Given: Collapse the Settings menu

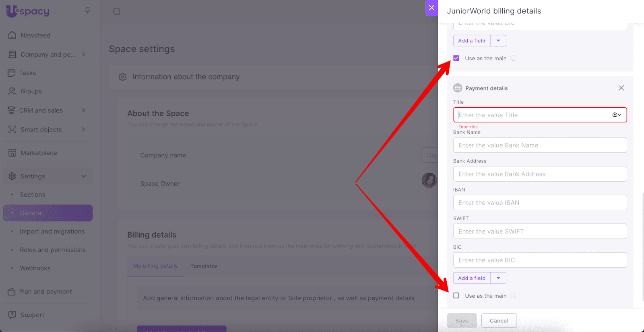Looking at the screenshot, I should tap(84, 176).
